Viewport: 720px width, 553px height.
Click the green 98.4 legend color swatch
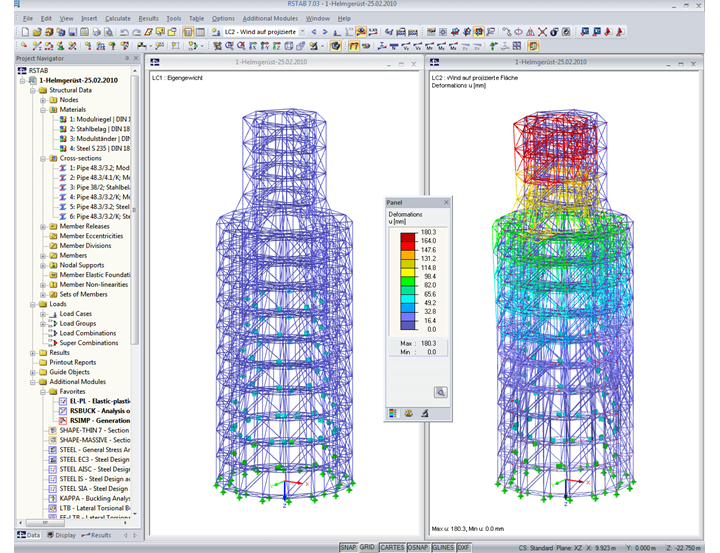tap(408, 281)
